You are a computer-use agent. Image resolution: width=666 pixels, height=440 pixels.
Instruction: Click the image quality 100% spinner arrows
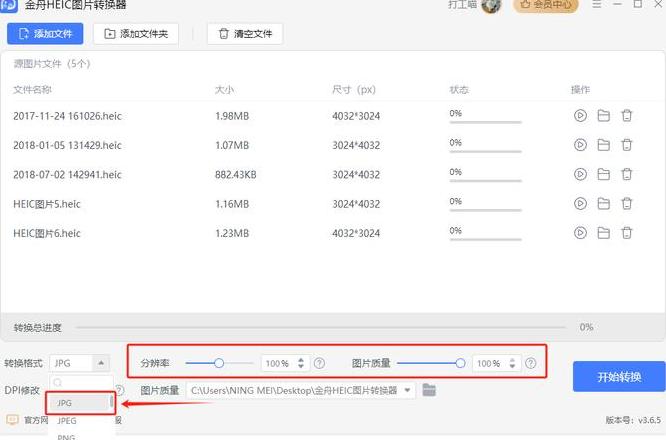point(512,363)
